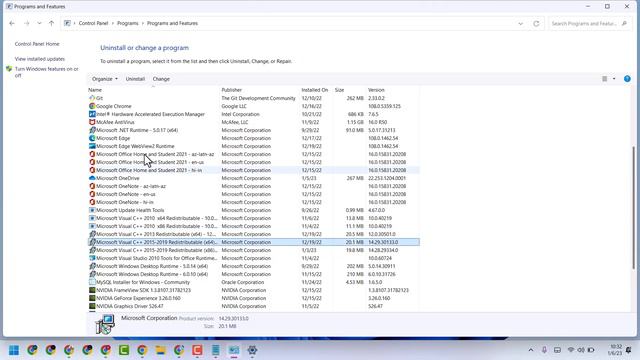Screen dimensions: 640x360
Task: Click Control Panel in the breadcrumb
Action: tap(93, 23)
